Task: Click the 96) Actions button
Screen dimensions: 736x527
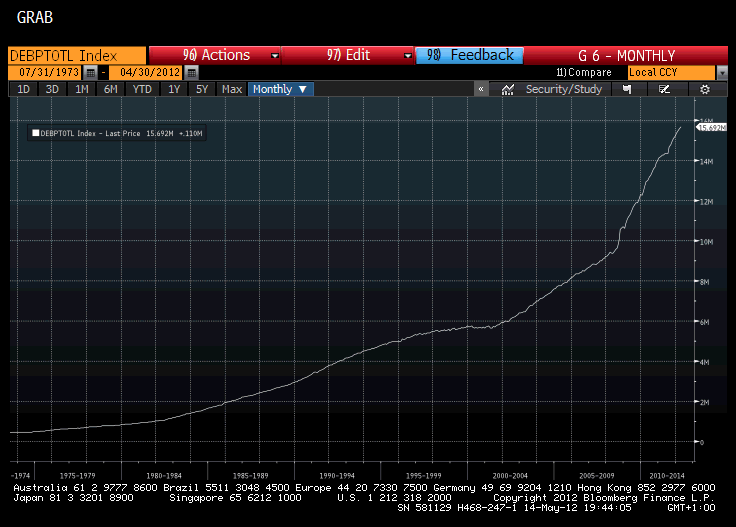Action: pyautogui.click(x=215, y=55)
